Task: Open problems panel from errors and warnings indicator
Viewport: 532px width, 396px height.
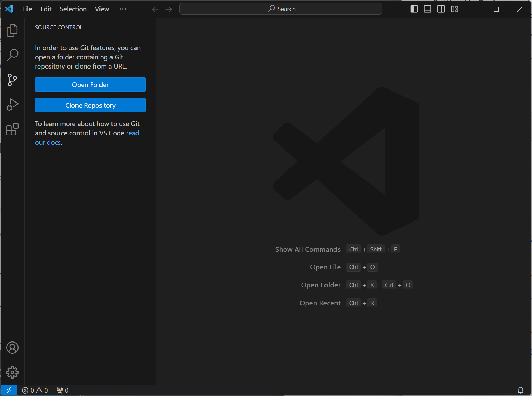Action: (35, 390)
